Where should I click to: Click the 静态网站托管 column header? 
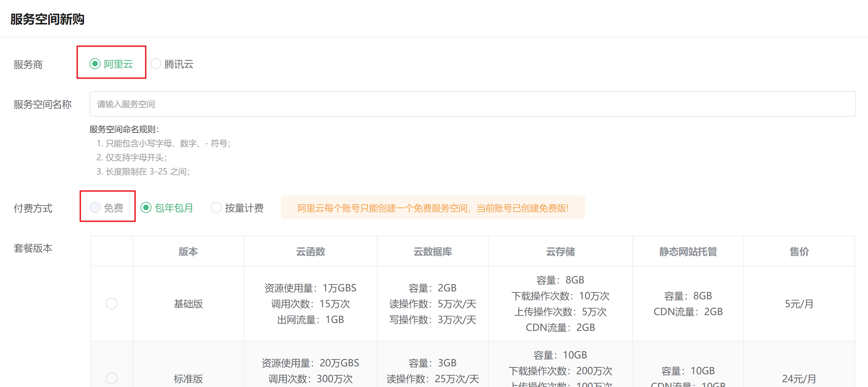tap(688, 251)
